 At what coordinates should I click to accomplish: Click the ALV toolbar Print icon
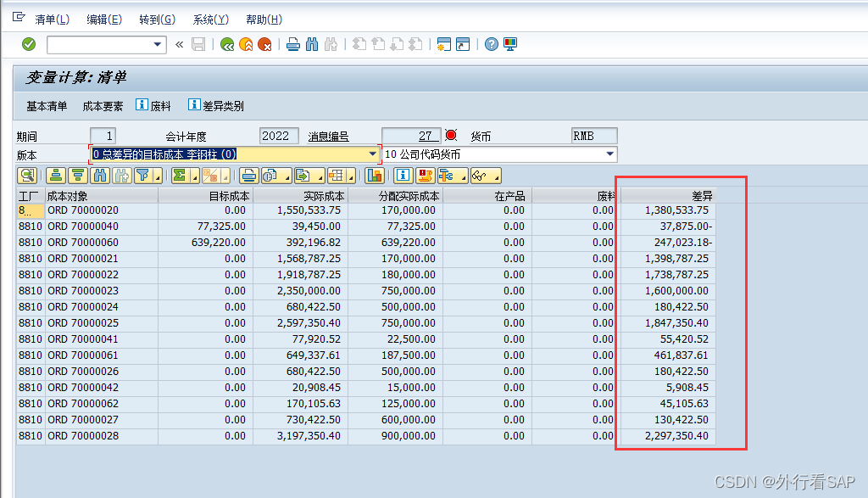tap(249, 176)
